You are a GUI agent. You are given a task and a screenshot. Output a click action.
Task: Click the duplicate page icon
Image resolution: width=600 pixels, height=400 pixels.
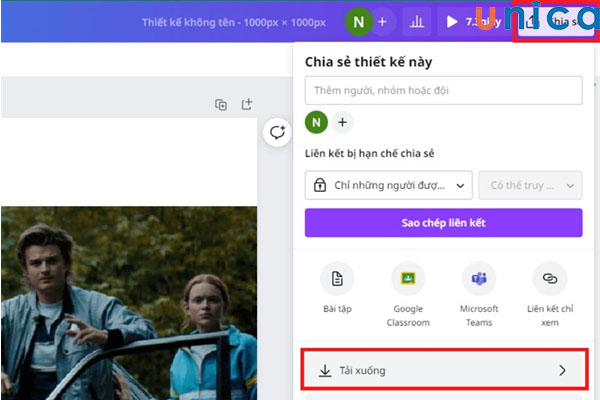coord(221,104)
